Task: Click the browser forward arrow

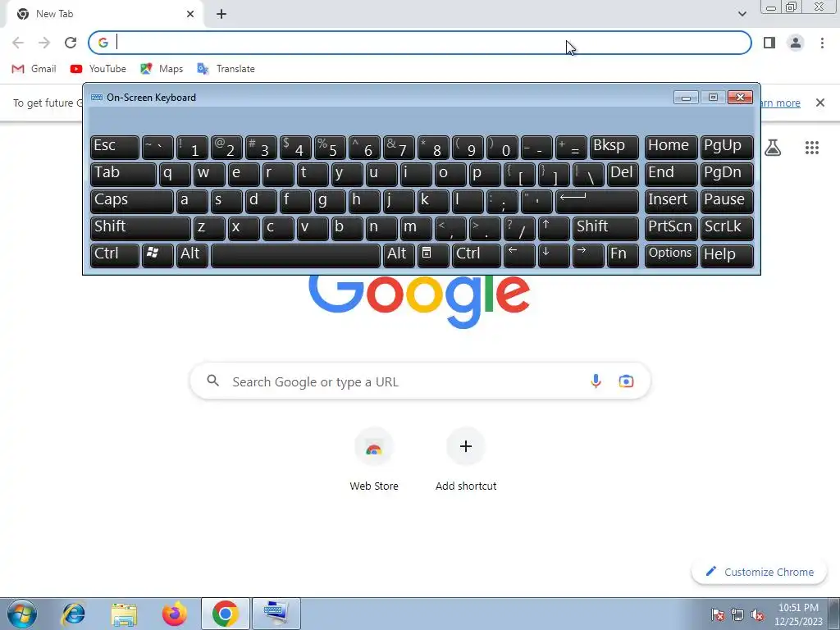Action: [x=44, y=43]
